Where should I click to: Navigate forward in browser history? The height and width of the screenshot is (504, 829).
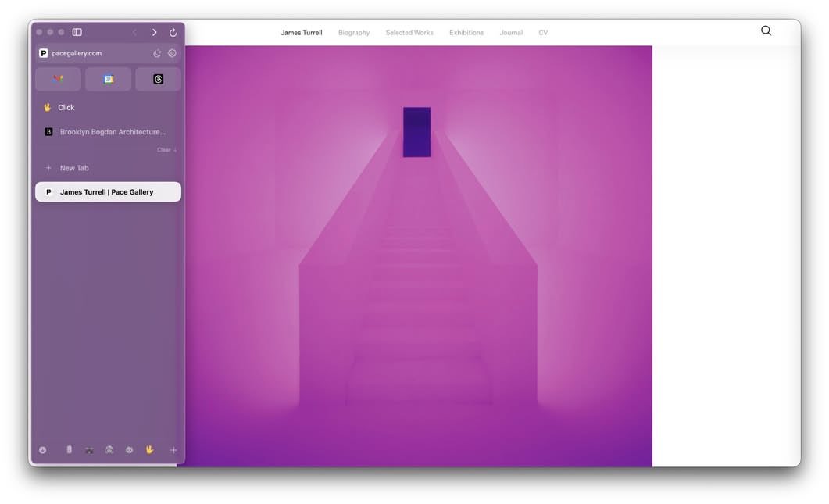154,32
